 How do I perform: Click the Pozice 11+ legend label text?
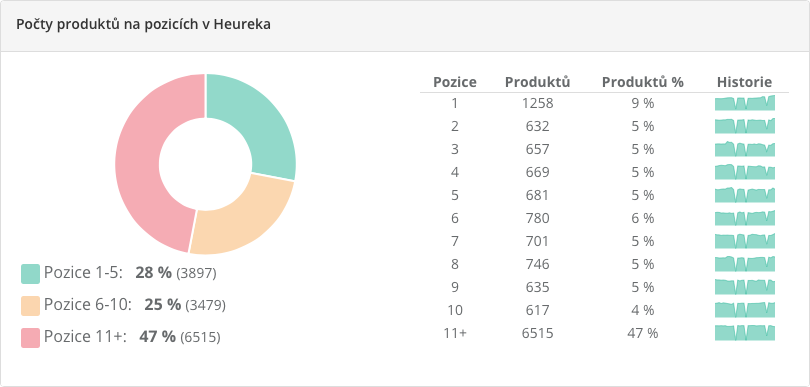85,337
